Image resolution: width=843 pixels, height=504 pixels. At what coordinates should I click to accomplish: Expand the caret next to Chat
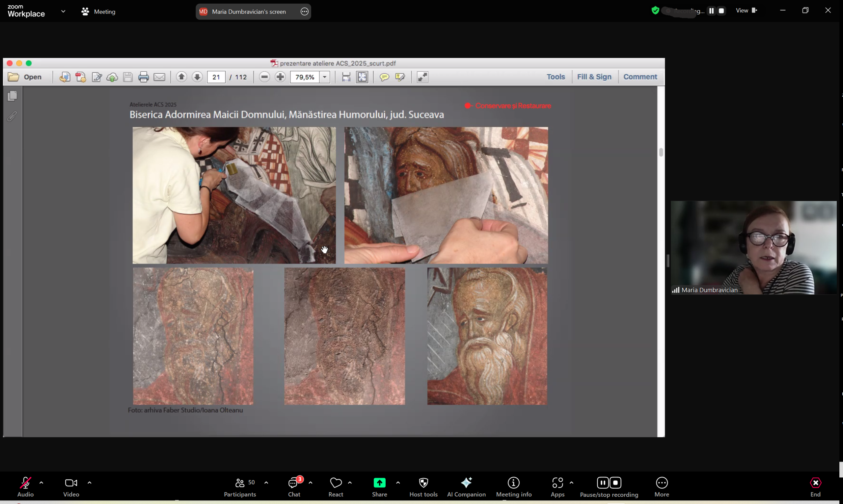(x=310, y=482)
